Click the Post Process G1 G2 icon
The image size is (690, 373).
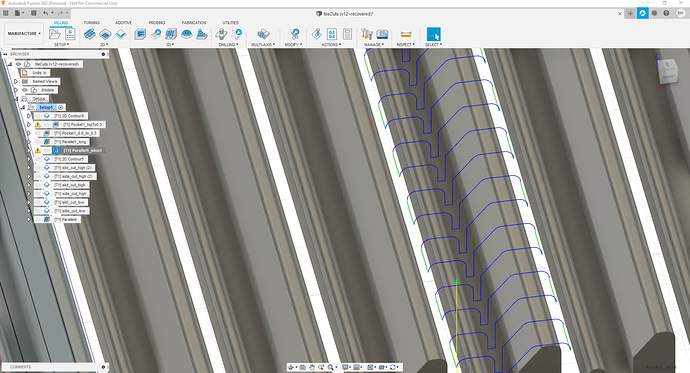coord(332,34)
